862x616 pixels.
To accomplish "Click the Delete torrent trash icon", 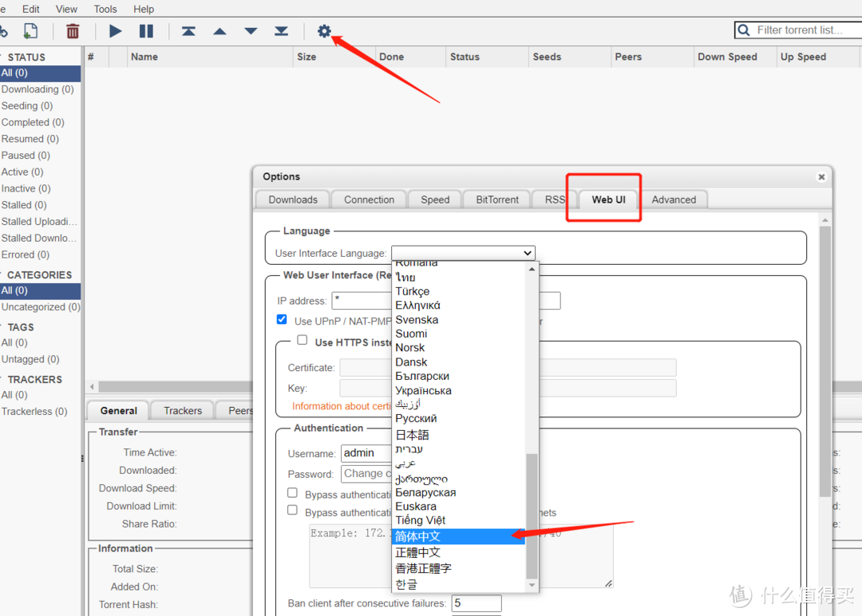I will tap(72, 30).
